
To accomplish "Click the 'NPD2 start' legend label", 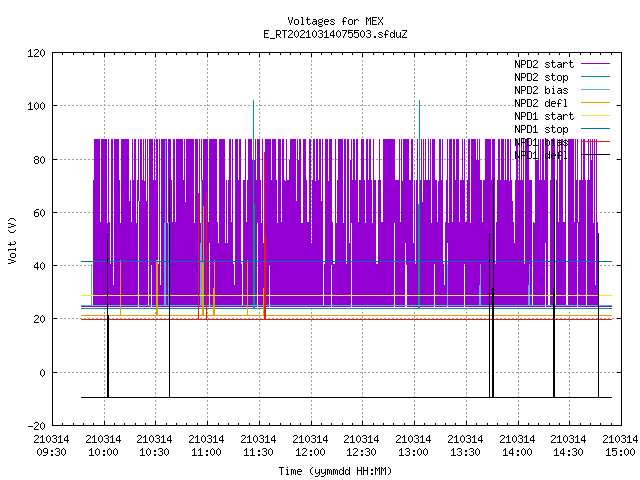I will pos(544,64).
